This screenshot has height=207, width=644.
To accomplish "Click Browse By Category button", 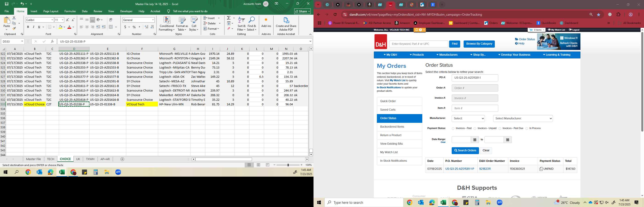I will coord(479,44).
